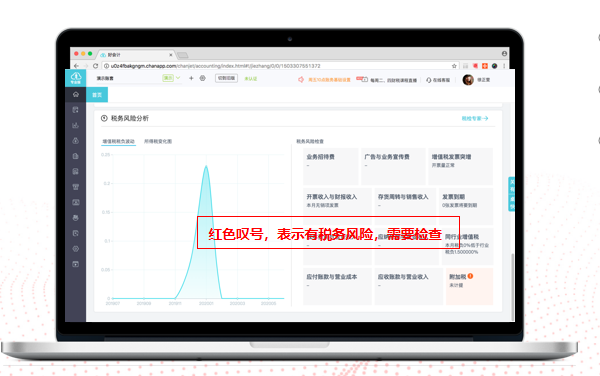
Task: Click the orange speaker announcement icon
Action: (x=301, y=80)
